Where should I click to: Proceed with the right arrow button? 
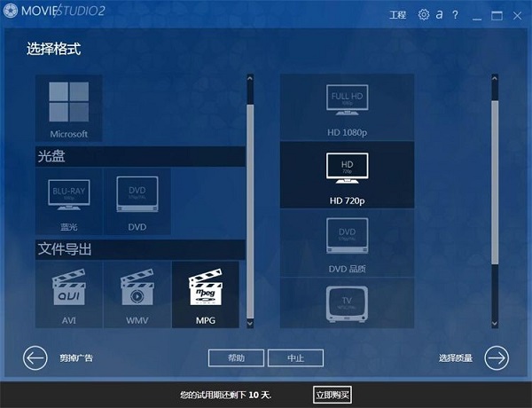[x=497, y=357]
